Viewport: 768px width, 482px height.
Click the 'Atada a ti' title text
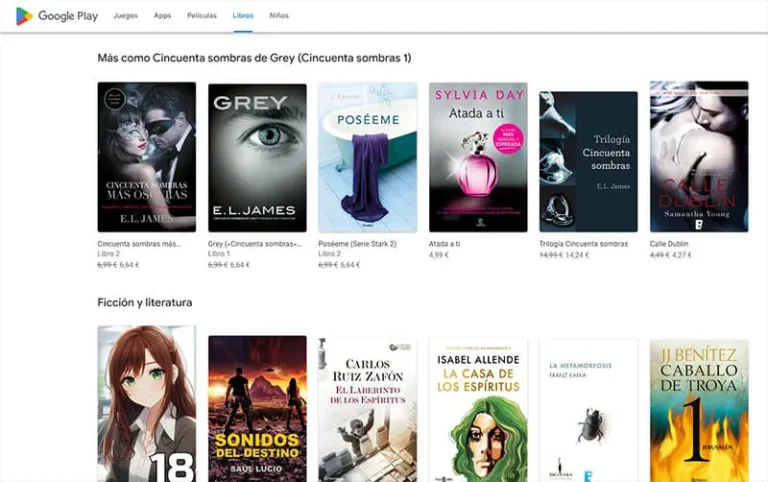pyautogui.click(x=444, y=244)
